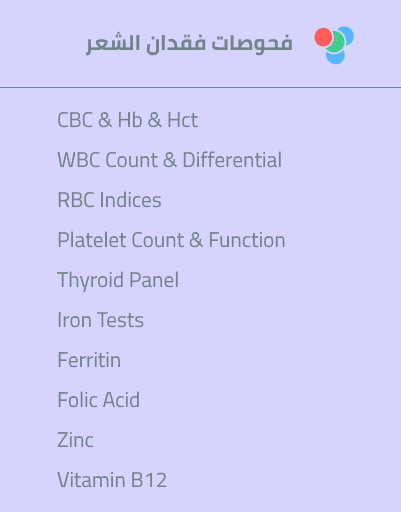Click the word فقدان in the header

tap(175, 43)
